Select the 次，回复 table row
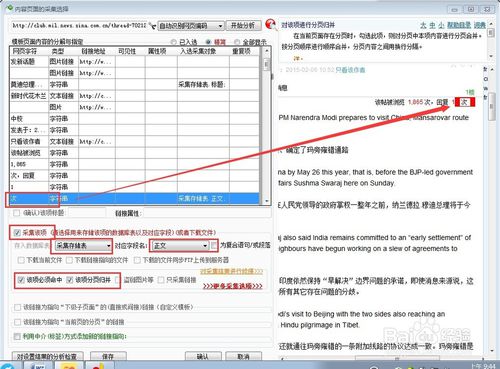 [x=134, y=175]
